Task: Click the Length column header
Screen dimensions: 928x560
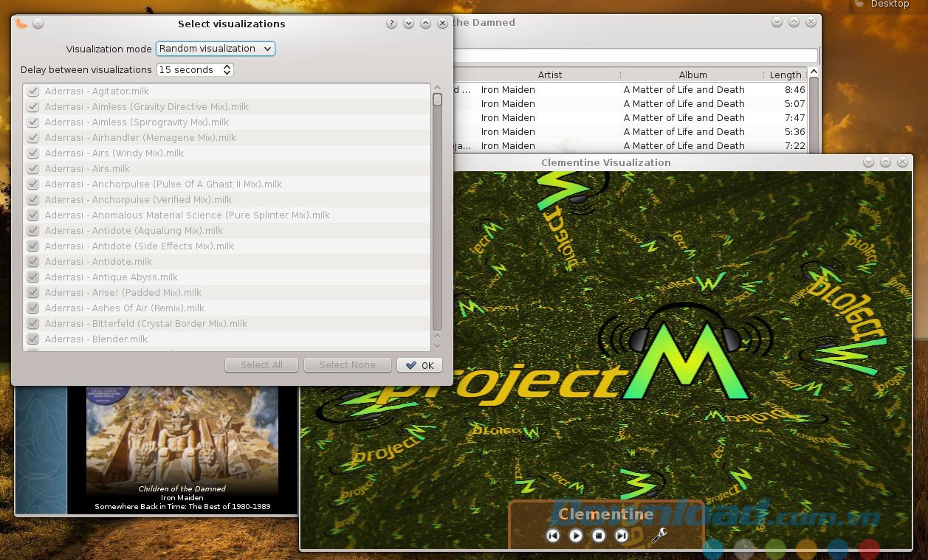Action: 785,75
